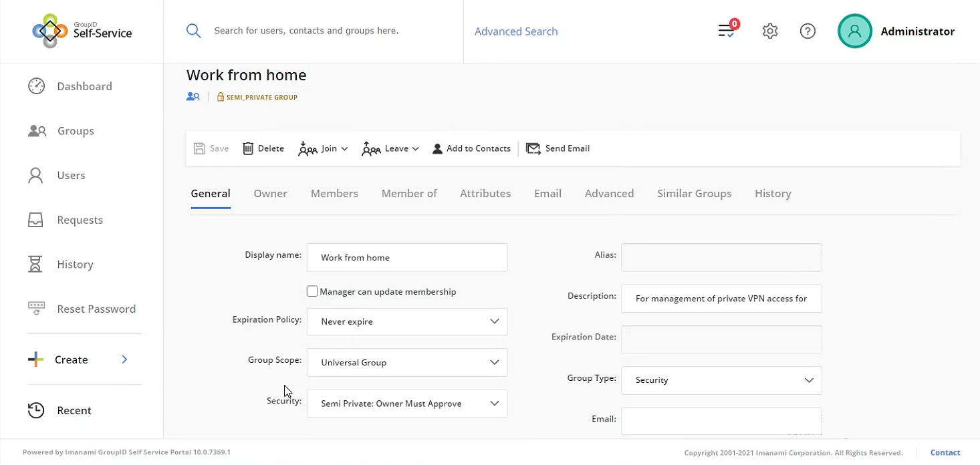The height and width of the screenshot is (465, 980).
Task: Click the search magnifier icon
Action: (x=193, y=31)
